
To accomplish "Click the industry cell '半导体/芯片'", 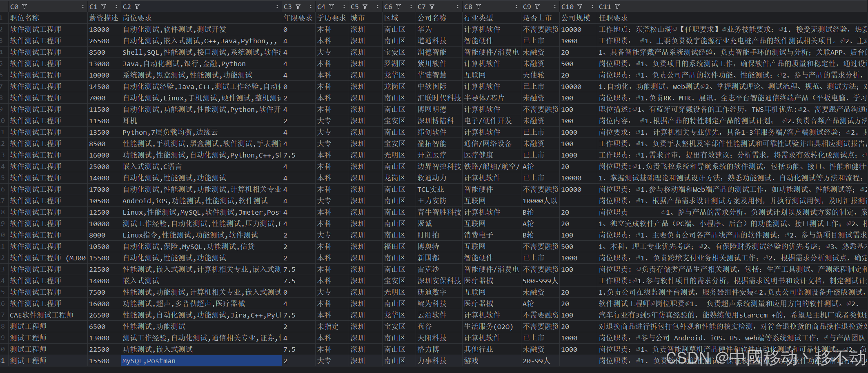I will pos(484,98).
